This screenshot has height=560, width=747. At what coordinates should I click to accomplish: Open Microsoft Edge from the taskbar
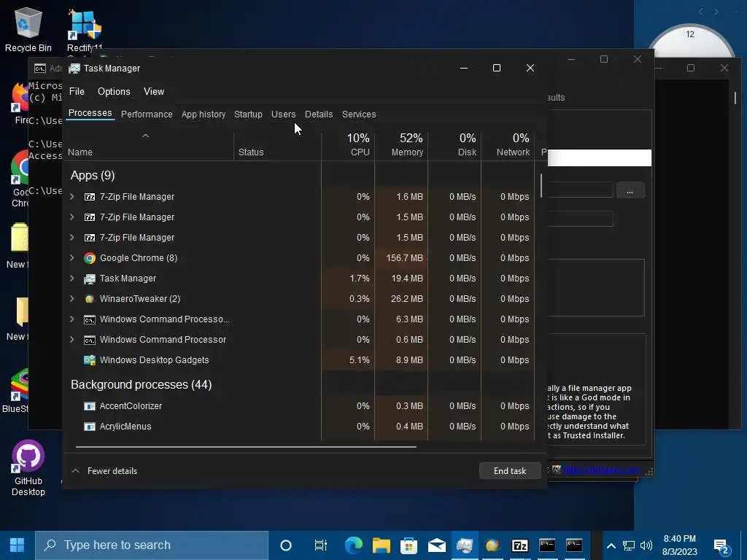click(354, 545)
